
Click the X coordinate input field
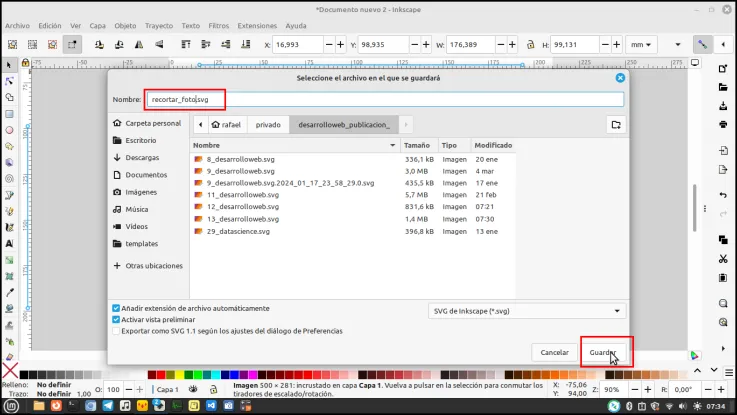(x=298, y=45)
